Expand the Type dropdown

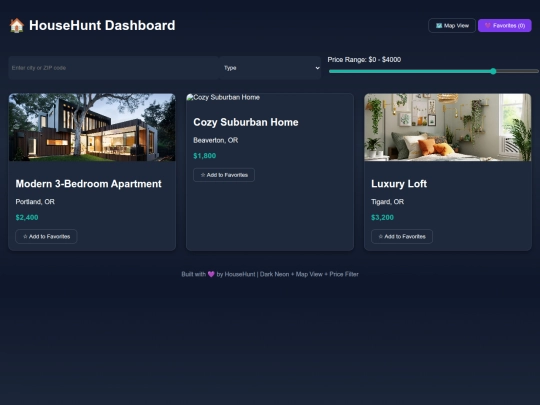(270, 68)
